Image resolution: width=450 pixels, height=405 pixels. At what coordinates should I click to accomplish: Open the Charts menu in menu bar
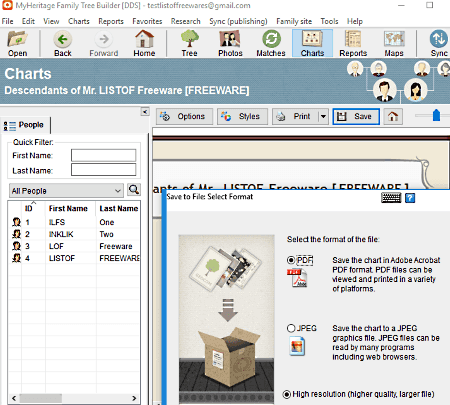(79, 21)
